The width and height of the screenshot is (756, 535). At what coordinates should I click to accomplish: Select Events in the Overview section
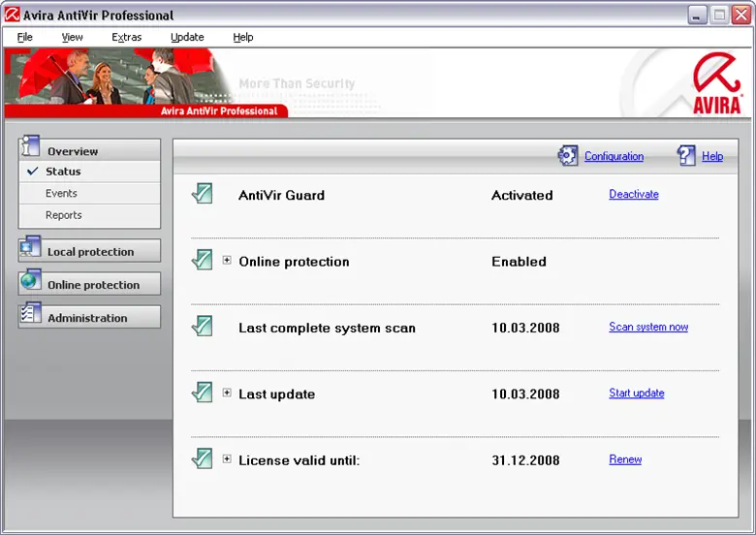[61, 193]
